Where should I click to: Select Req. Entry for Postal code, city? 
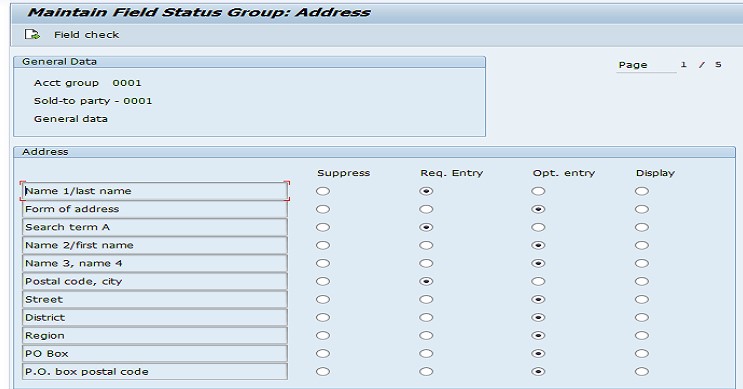point(426,281)
